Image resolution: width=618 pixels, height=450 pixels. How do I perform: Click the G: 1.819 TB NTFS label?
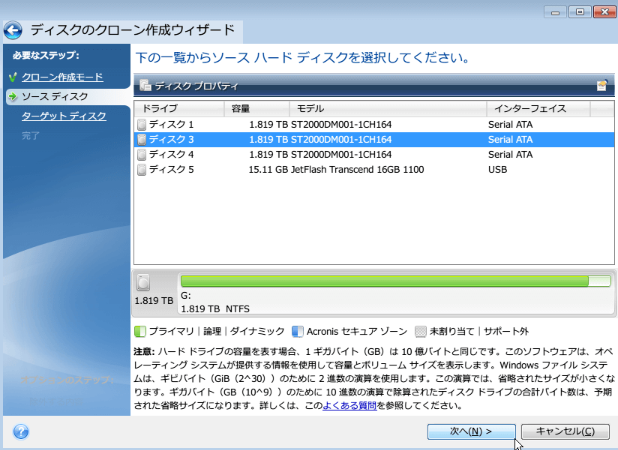tap(215, 302)
